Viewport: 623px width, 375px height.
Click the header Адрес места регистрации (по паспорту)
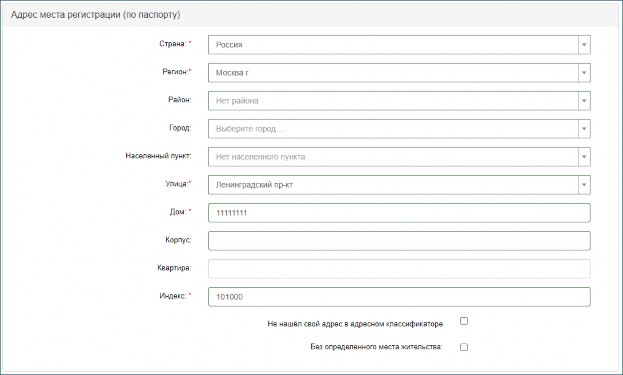95,15
